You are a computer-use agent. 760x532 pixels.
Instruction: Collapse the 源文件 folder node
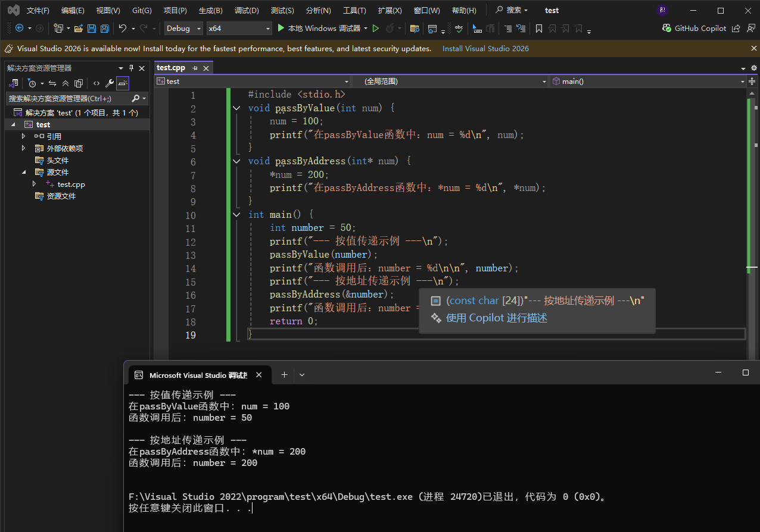(x=24, y=172)
